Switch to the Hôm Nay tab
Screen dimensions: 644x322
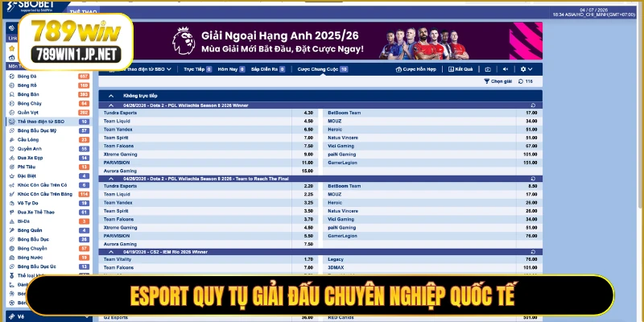click(x=229, y=69)
